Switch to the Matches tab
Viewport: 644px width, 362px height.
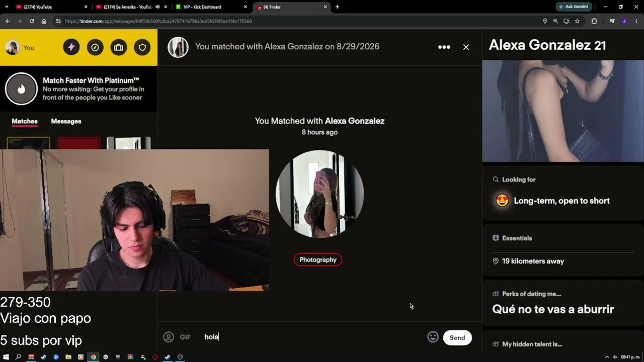click(25, 121)
